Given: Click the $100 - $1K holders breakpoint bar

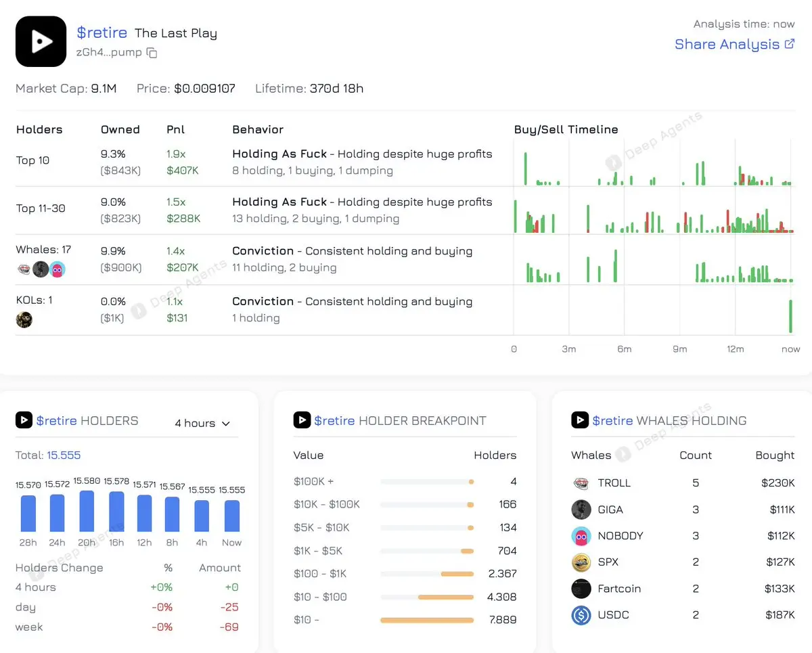Looking at the screenshot, I should coord(457,574).
